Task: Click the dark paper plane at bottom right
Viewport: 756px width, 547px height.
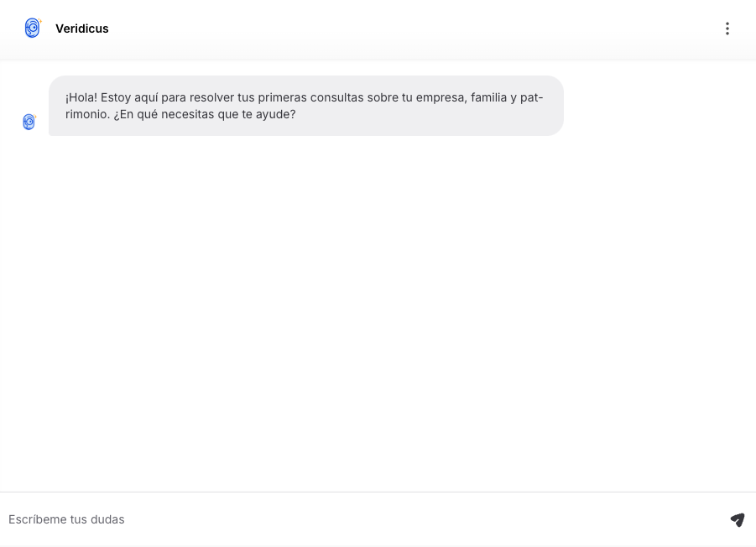Action: (x=738, y=519)
